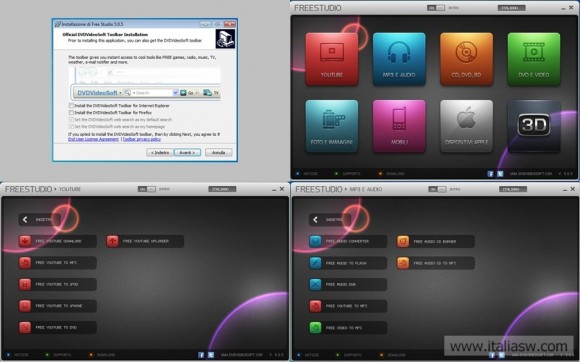Screen dimensions: 580x362
Task: Launch Free YouTube to MP3 in YouTube window
Action: (x=58, y=263)
